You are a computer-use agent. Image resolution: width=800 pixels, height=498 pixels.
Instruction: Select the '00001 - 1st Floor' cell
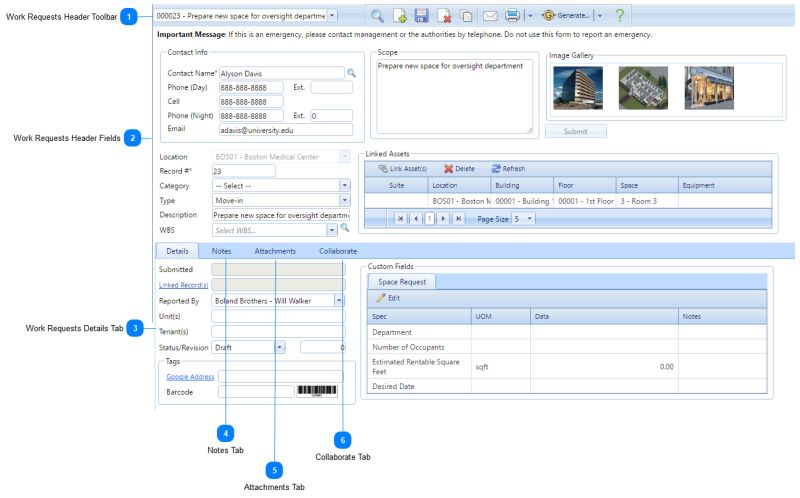click(584, 201)
